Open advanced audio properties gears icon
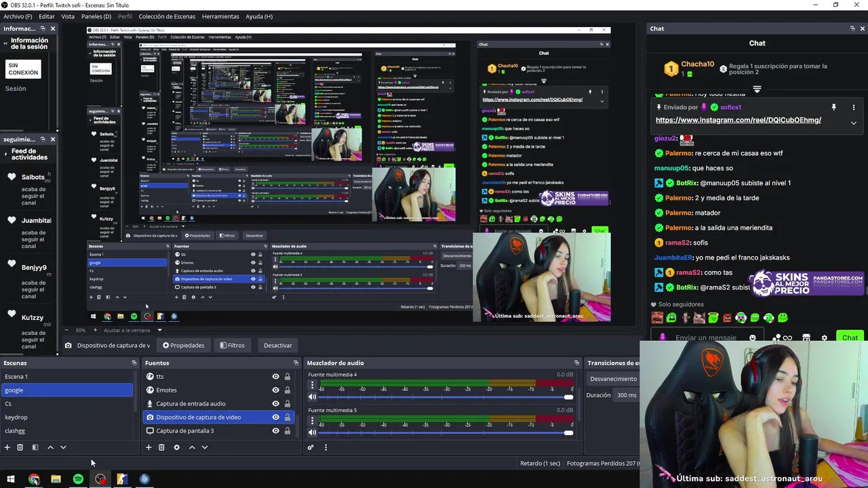 tap(311, 447)
